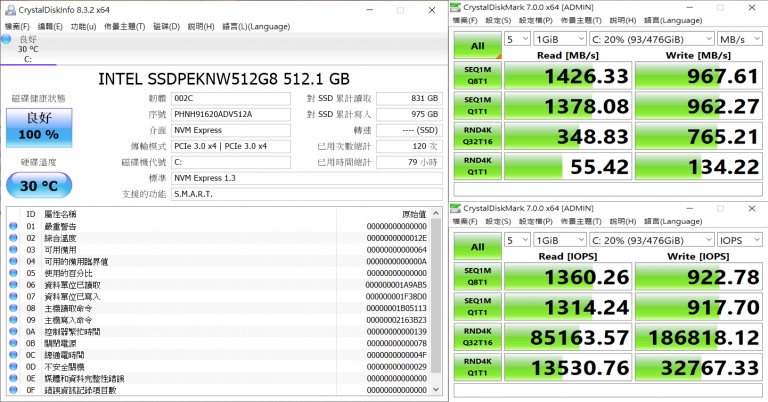Run RND4K Q32T16 test in IOPS window
The image size is (768, 402).
478,337
